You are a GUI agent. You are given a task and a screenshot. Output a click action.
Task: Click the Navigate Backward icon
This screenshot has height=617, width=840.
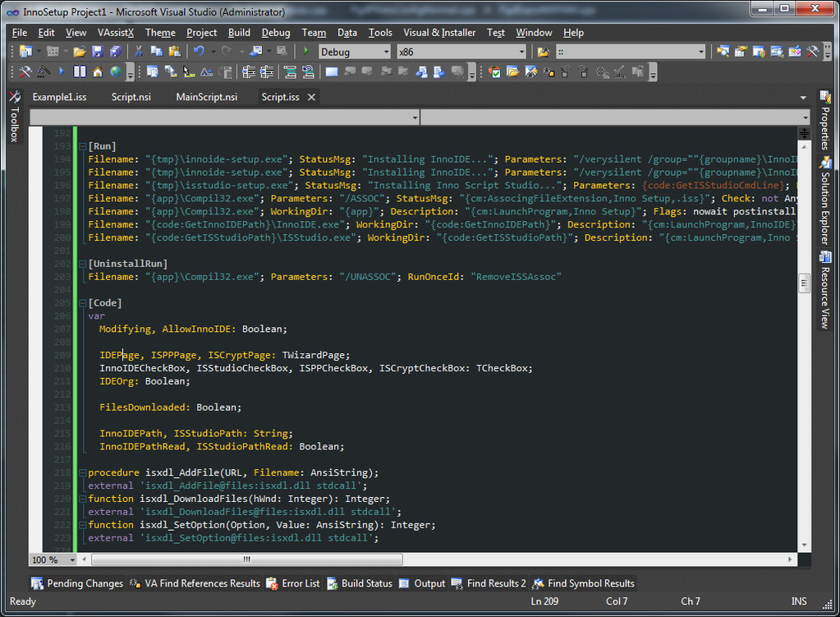pos(256,52)
